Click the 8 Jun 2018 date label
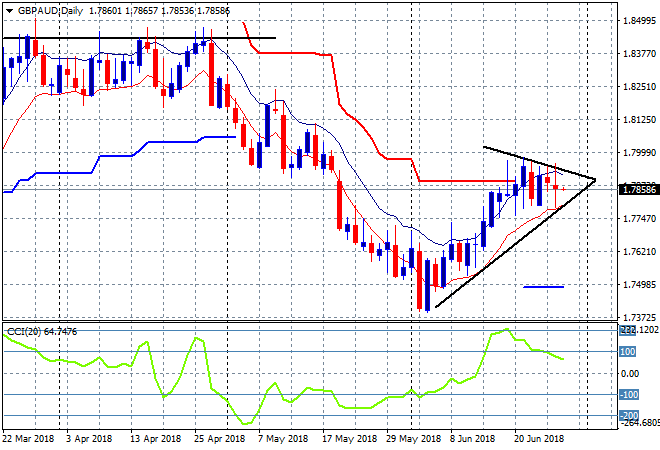Image resolution: width=660 pixels, height=450 pixels. [x=473, y=439]
